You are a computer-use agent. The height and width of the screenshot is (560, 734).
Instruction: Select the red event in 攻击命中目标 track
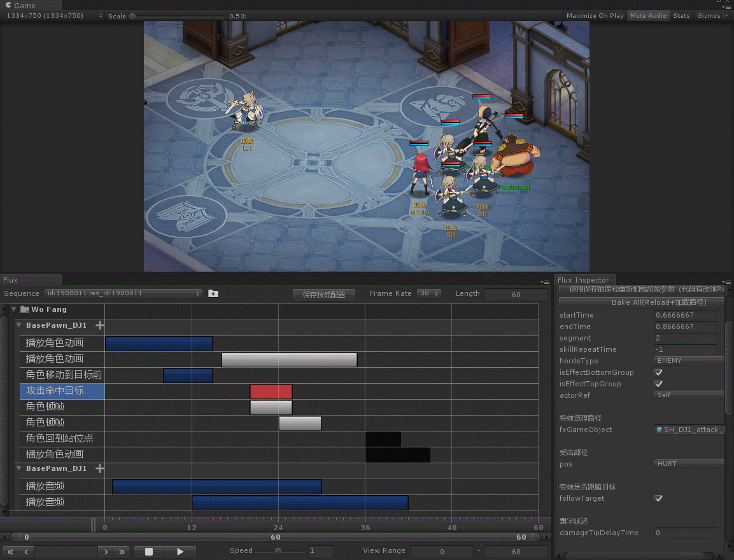coord(271,391)
